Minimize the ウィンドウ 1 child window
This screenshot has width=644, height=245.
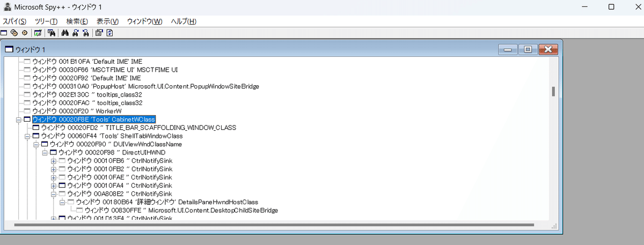coord(507,49)
